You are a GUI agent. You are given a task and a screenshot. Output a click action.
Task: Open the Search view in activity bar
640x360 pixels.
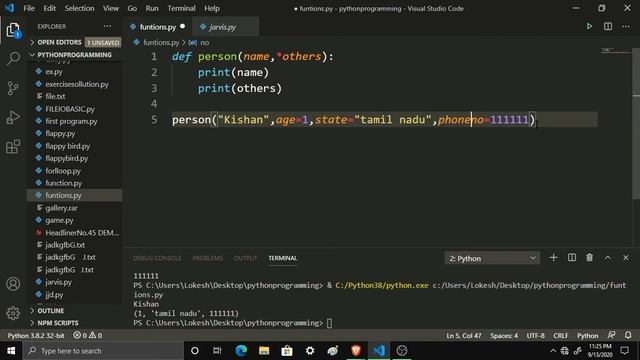point(13,58)
